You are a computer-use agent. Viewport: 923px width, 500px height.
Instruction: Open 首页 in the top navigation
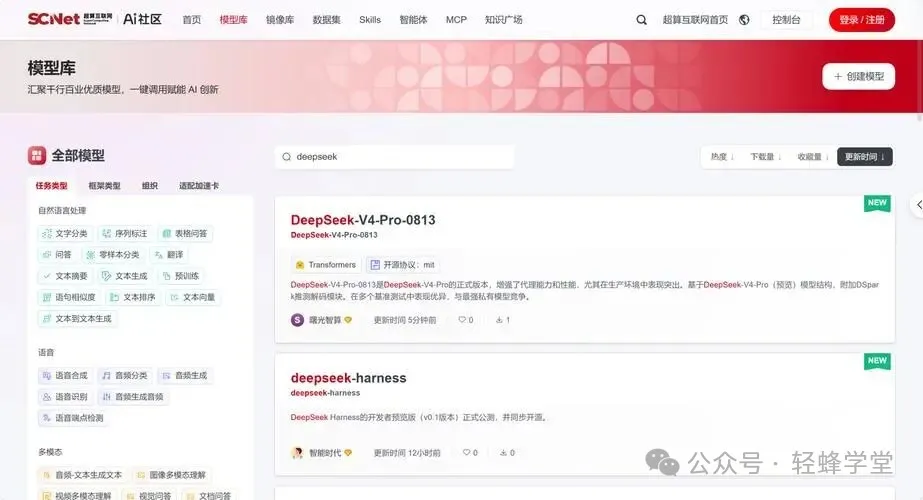(191, 19)
